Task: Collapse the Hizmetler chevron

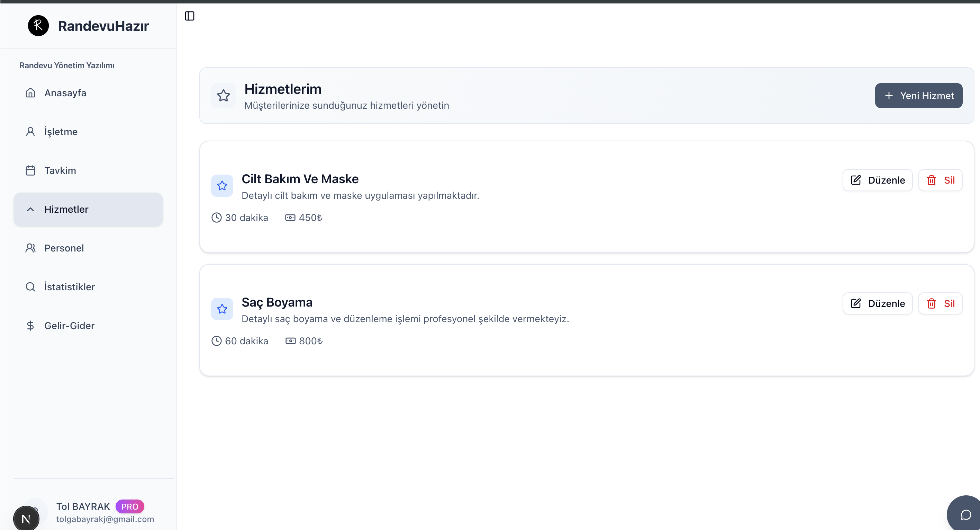Action: coord(30,210)
